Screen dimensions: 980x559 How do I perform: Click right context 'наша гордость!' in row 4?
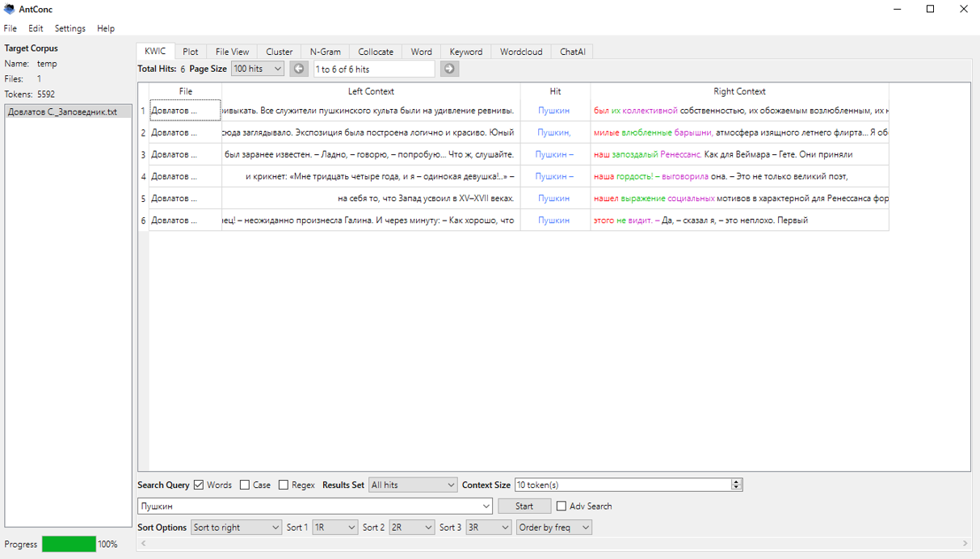coord(623,176)
